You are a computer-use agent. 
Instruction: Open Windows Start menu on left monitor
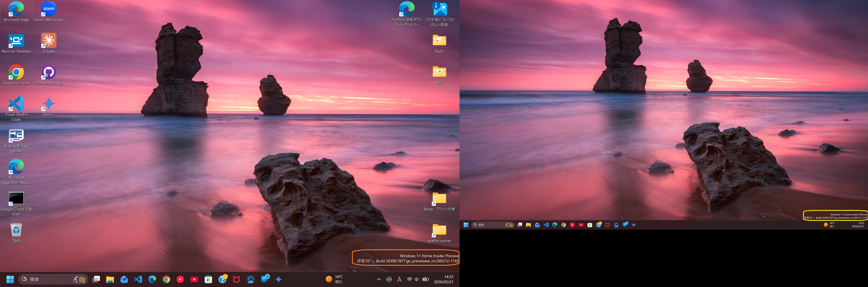[10, 279]
